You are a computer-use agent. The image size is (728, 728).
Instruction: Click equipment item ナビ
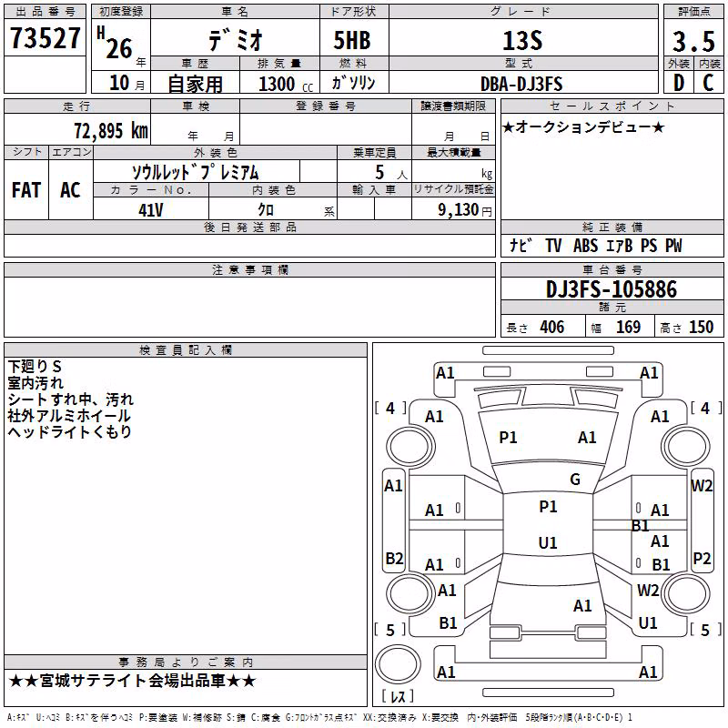coord(521,245)
